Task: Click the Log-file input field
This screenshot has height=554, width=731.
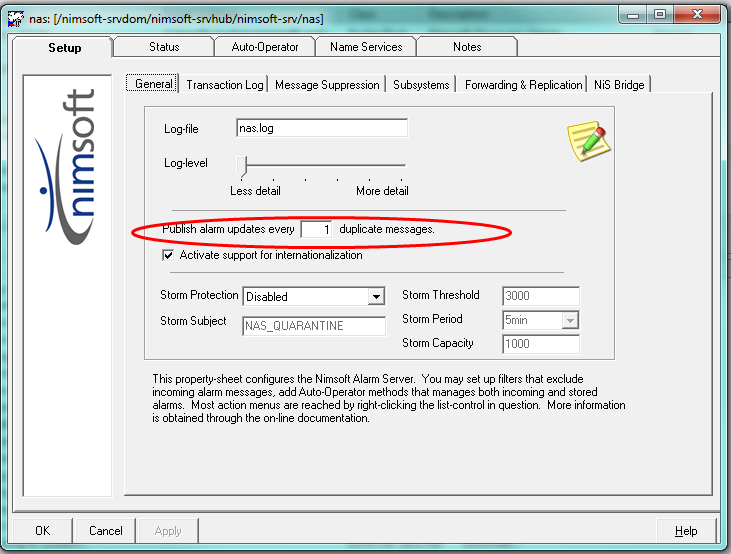Action: 322,128
